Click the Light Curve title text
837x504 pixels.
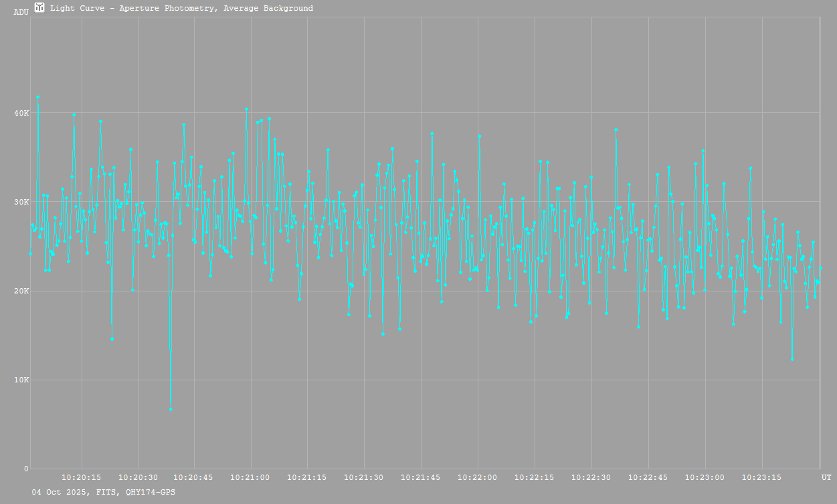(x=181, y=9)
